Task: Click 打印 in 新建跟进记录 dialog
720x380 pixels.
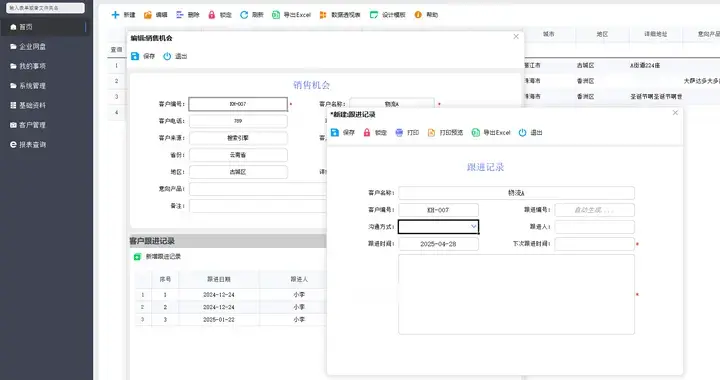Action: click(x=407, y=133)
